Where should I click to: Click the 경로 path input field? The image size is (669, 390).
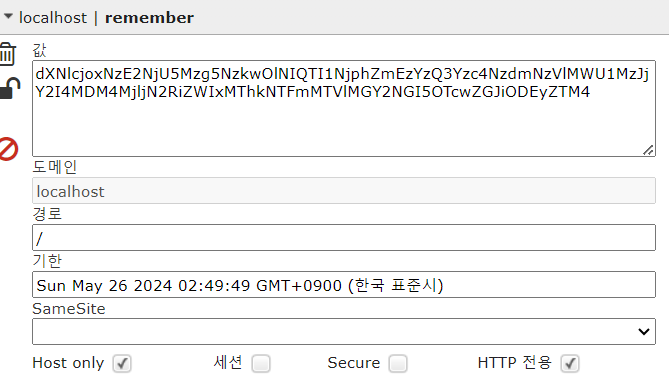pos(344,237)
